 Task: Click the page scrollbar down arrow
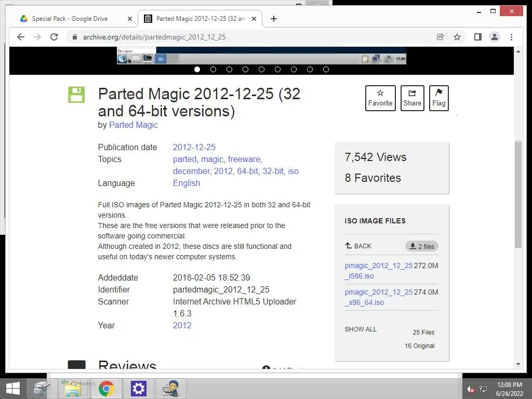point(518,364)
